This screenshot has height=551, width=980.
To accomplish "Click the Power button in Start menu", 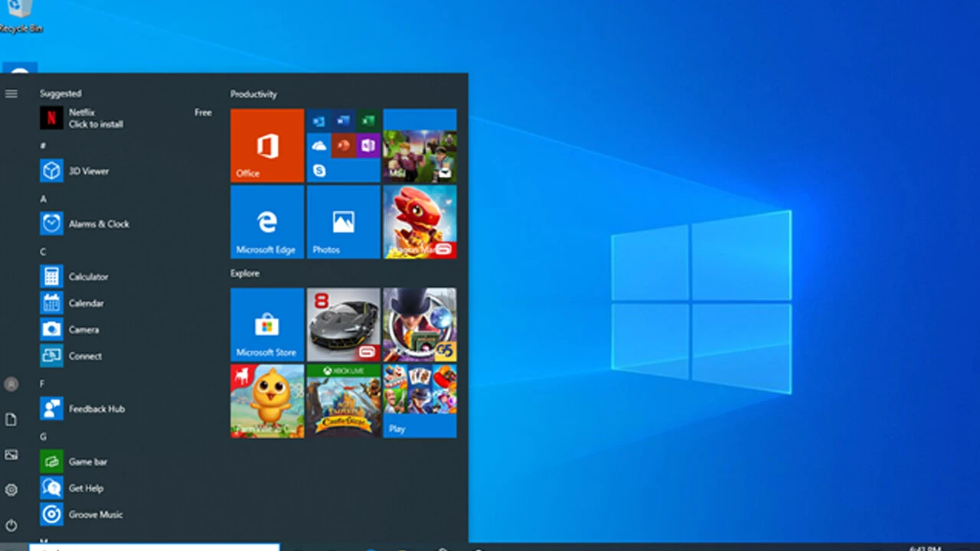I will click(11, 525).
